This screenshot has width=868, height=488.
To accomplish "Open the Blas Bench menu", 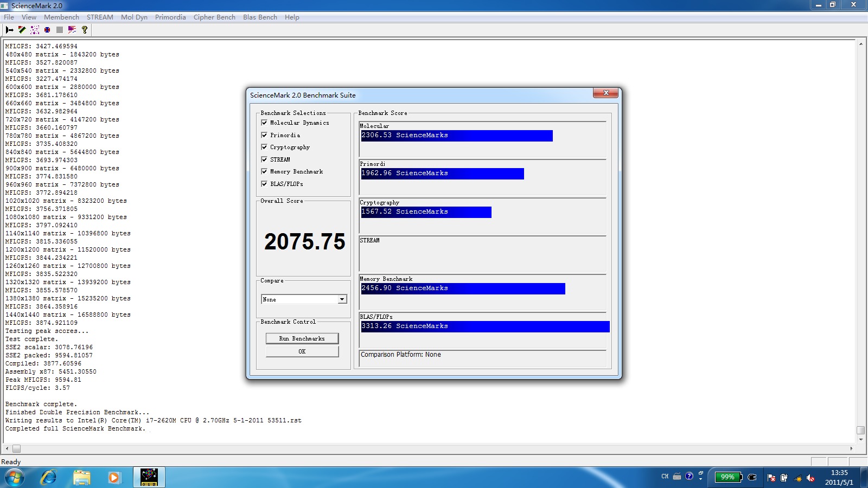I will pos(260,17).
